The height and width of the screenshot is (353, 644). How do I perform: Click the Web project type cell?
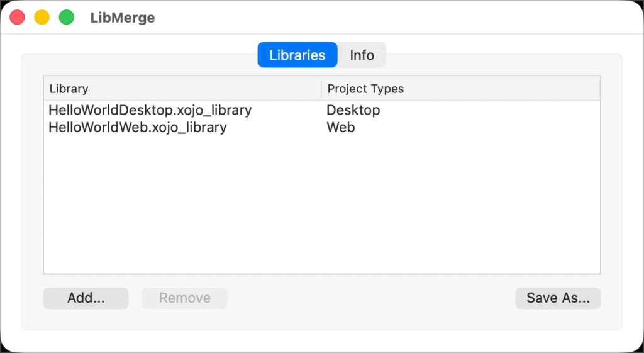pyautogui.click(x=340, y=127)
